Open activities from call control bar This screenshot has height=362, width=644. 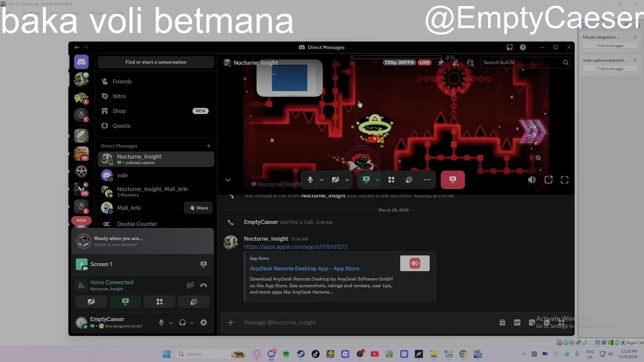(391, 179)
